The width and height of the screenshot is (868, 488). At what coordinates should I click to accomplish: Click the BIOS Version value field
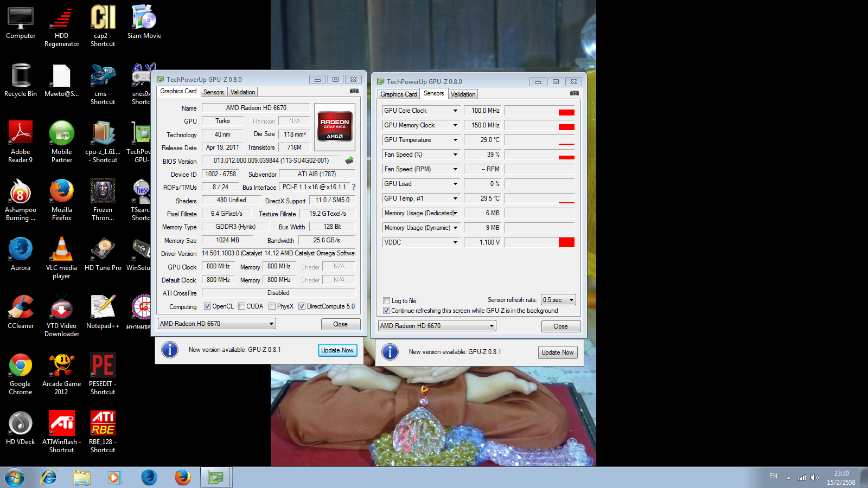(x=271, y=160)
